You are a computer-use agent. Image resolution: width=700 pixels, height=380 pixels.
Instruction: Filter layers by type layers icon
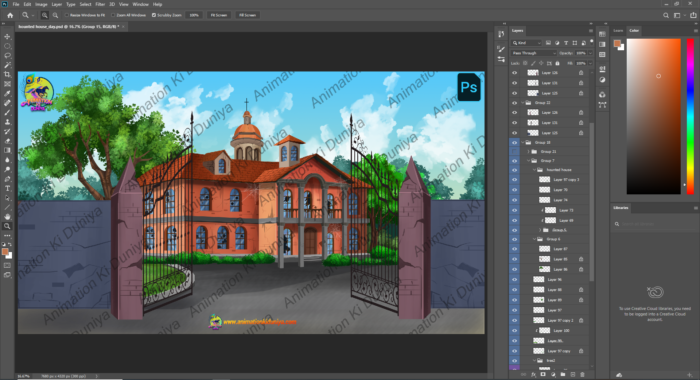[x=566, y=43]
